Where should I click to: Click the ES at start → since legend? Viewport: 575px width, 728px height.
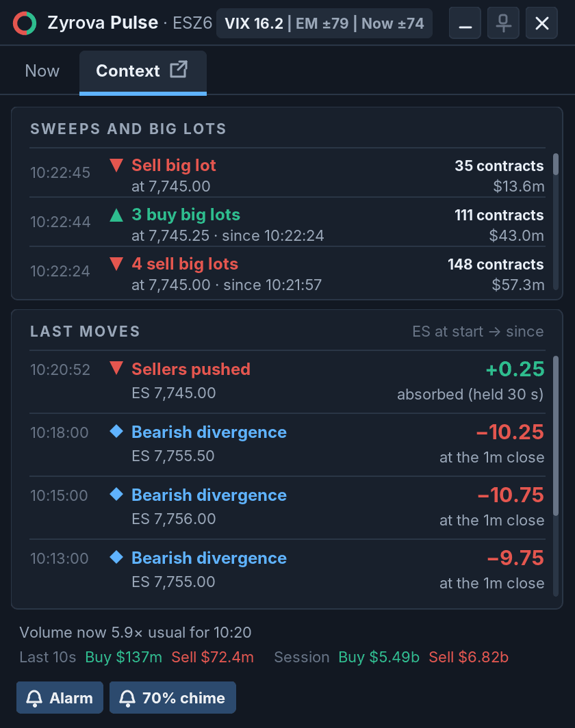[x=478, y=331]
